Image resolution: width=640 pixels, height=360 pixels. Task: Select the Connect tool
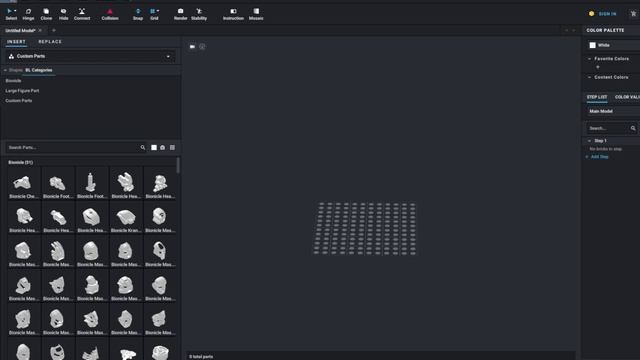click(82, 14)
